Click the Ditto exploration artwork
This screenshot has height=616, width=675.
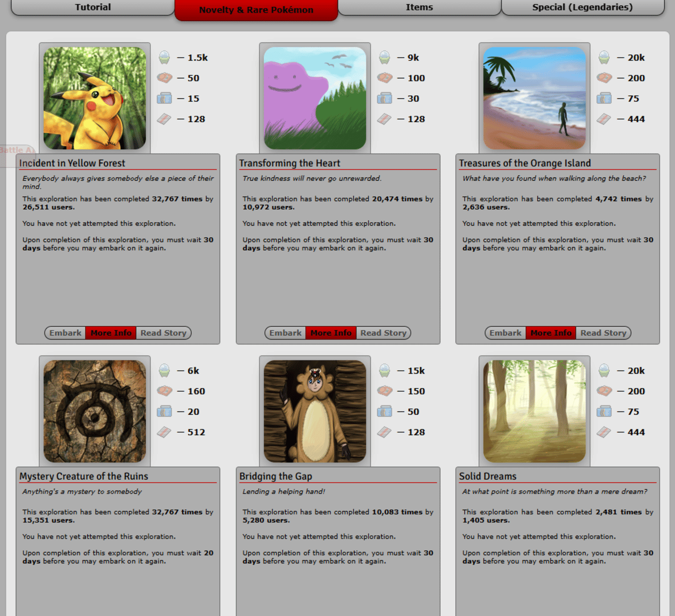[315, 98]
